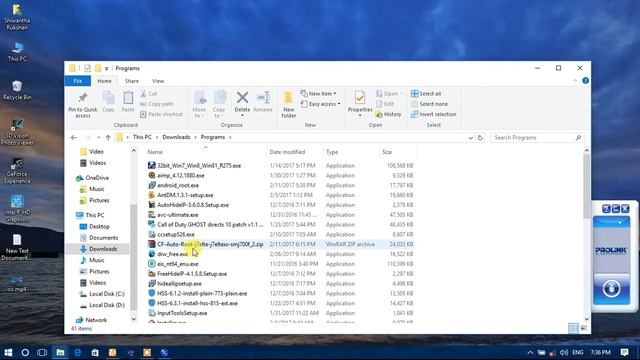
Task: Navigate back with the back arrow
Action: 74,138
